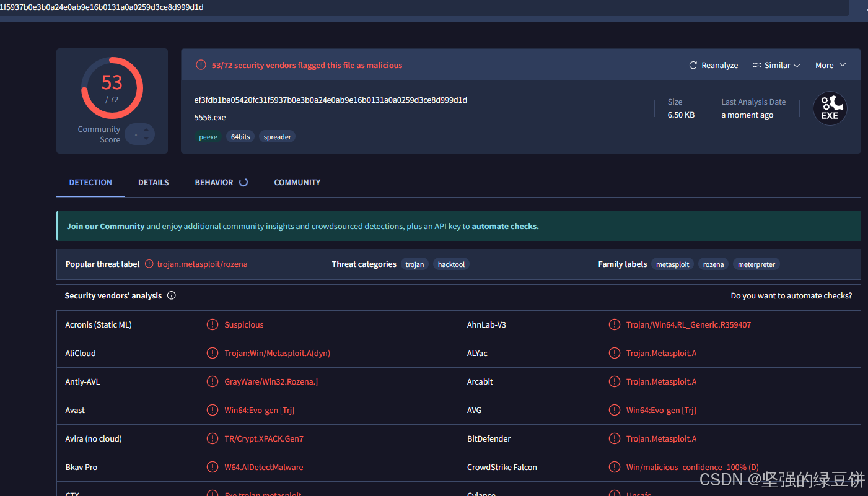This screenshot has height=496, width=868.
Task: Click alert icon in Avira row
Action: point(213,438)
